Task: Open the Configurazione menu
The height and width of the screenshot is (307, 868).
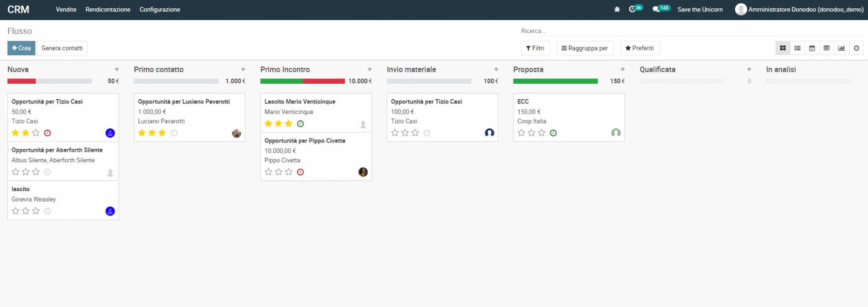Action: pos(160,9)
